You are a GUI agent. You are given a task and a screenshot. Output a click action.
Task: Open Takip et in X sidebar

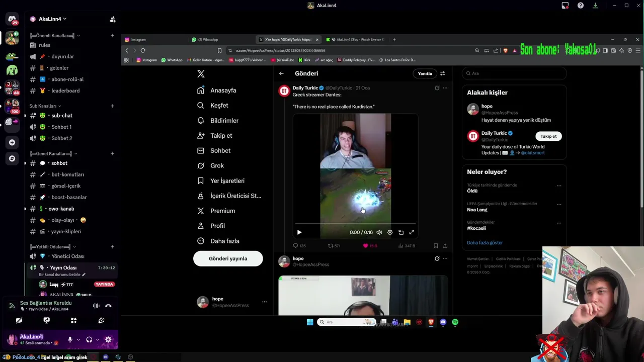[x=215, y=136]
